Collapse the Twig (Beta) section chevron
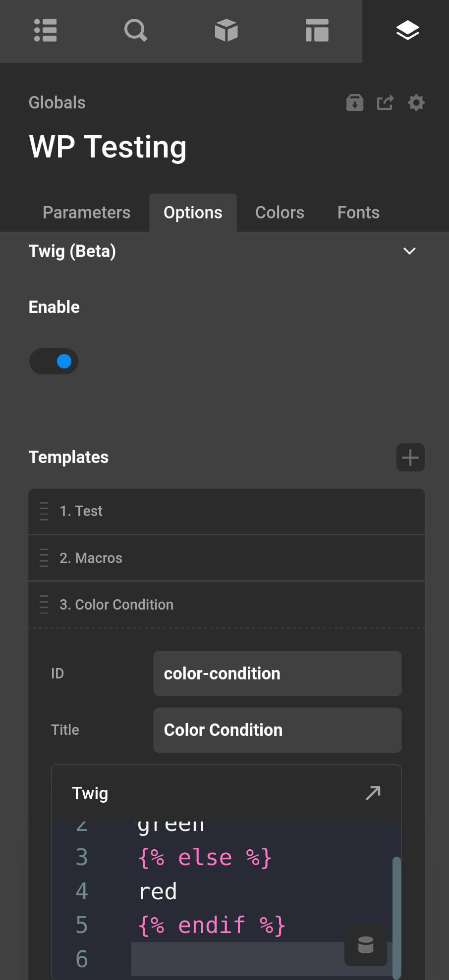Screen dimensions: 449x980 pos(409,251)
